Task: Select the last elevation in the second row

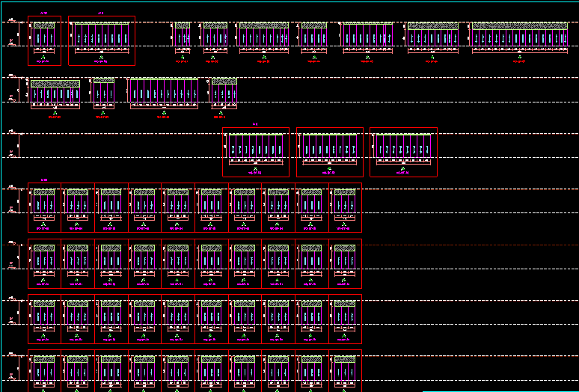Action: point(224,92)
